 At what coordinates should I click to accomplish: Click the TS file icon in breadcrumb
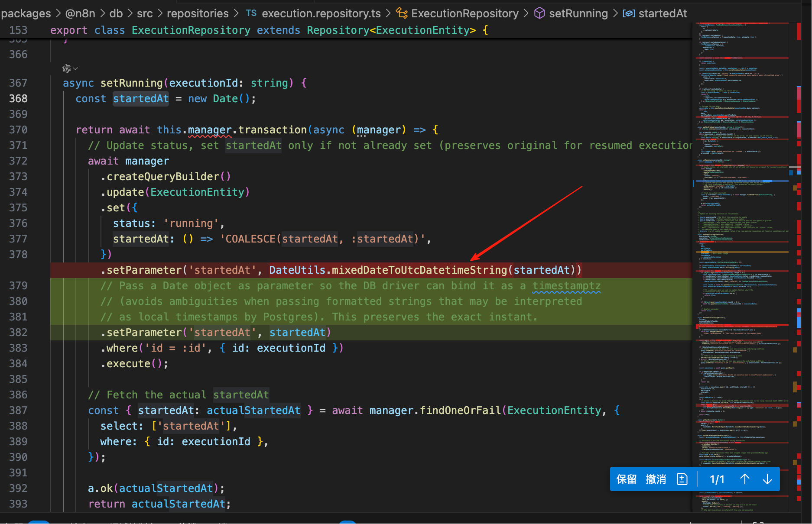point(251,13)
